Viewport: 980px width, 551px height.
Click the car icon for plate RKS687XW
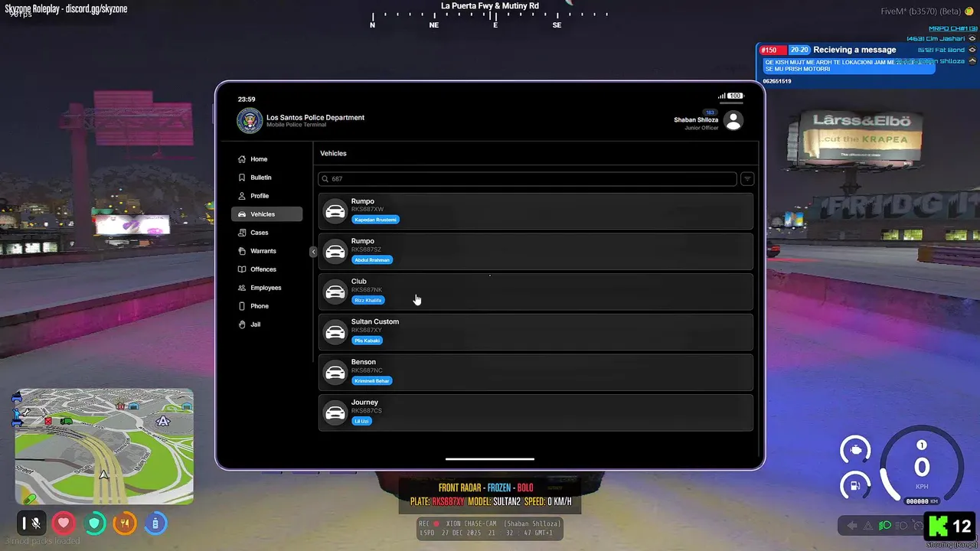(x=335, y=212)
